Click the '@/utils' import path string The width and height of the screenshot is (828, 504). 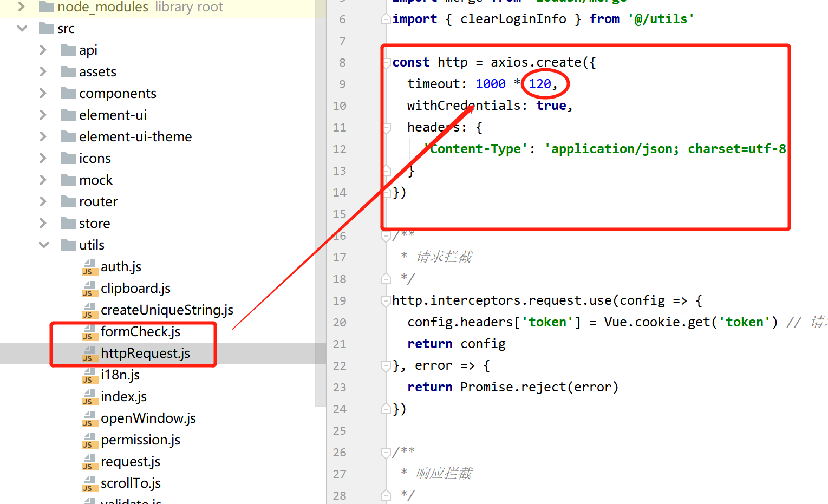coord(661,19)
